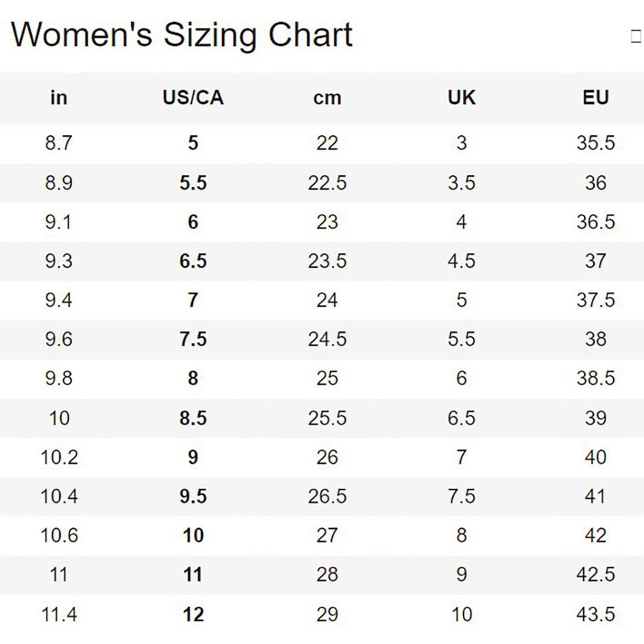Click the 10.6 inches cell

pos(59,535)
